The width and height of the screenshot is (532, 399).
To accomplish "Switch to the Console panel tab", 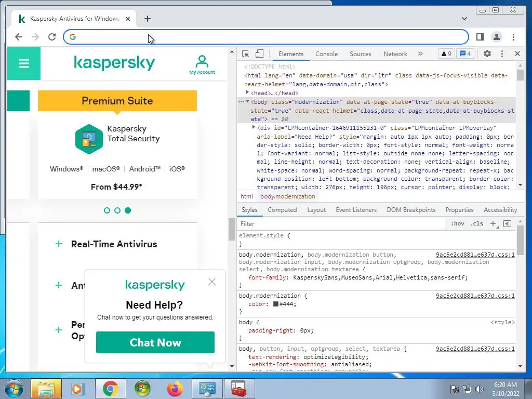I will (326, 54).
